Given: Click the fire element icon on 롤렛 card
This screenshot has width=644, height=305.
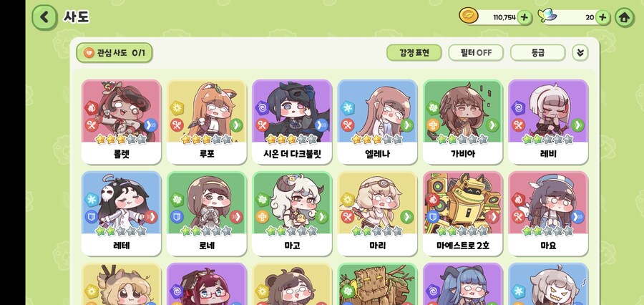Looking at the screenshot, I should pos(91,108).
